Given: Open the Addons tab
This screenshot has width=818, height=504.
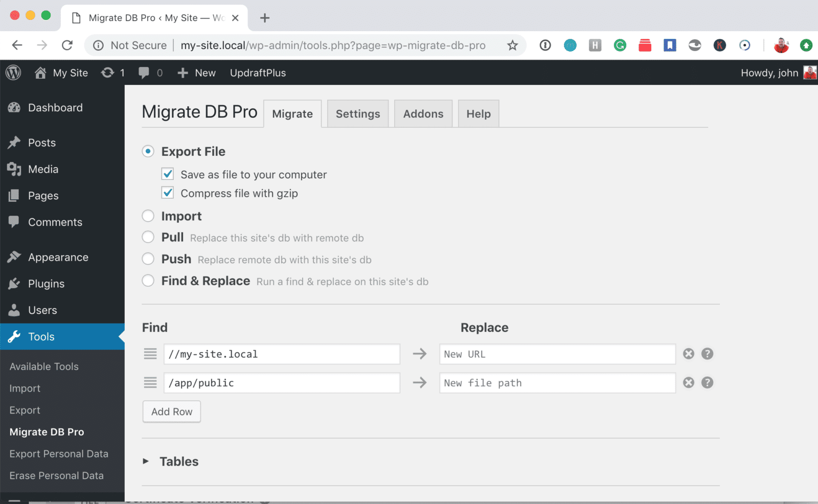Looking at the screenshot, I should [x=423, y=113].
